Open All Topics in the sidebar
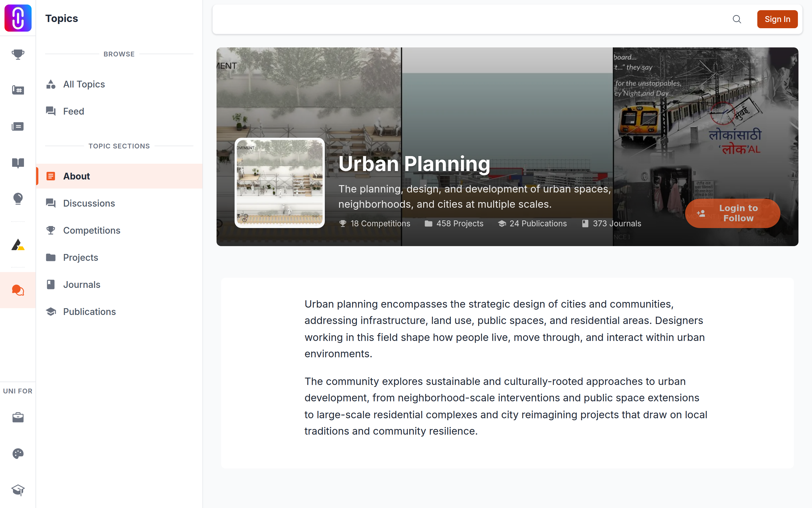 coord(119,84)
